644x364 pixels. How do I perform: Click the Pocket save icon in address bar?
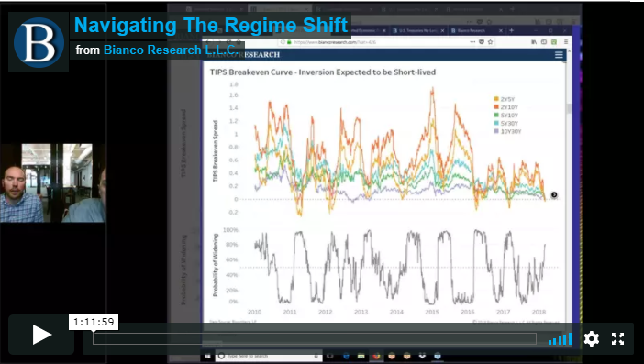(482, 42)
